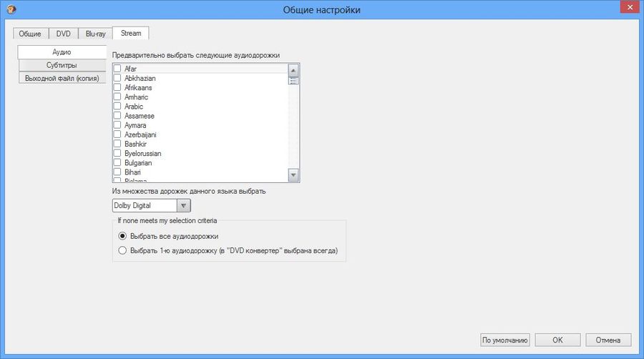
Task: Check the Afar language checkbox
Action: (117, 69)
